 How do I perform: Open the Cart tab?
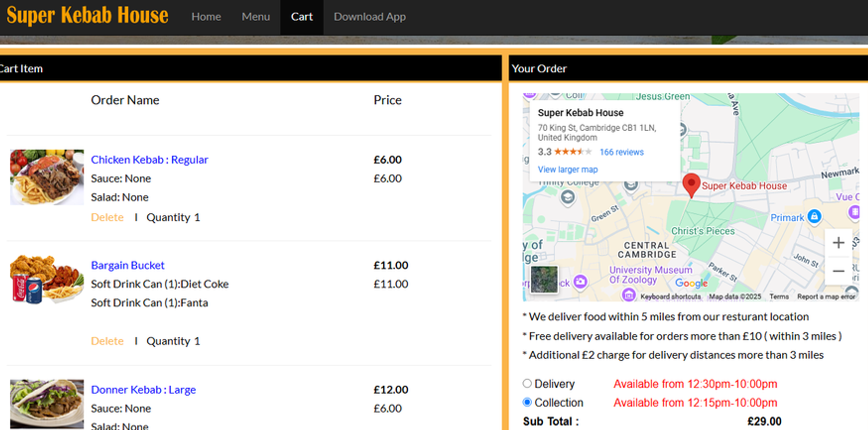tap(301, 16)
